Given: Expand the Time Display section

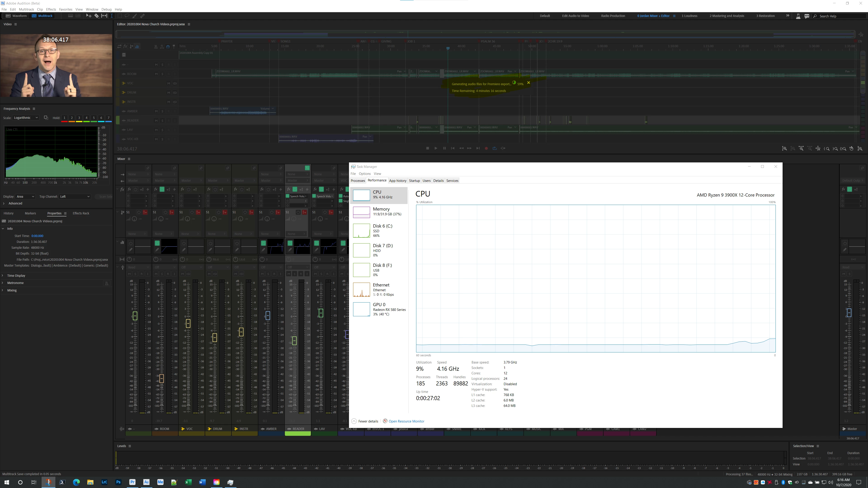Looking at the screenshot, I should [x=16, y=276].
